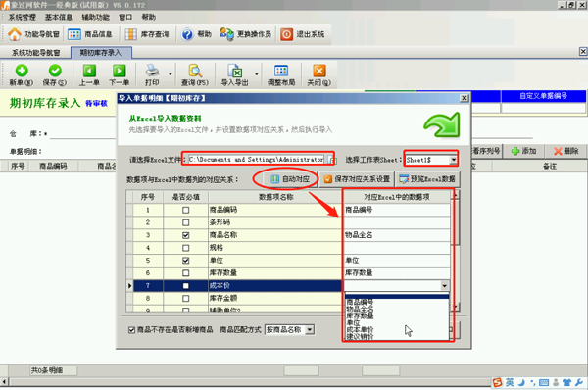Click the 添加 plus button
The height and width of the screenshot is (390, 588).
coord(524,151)
